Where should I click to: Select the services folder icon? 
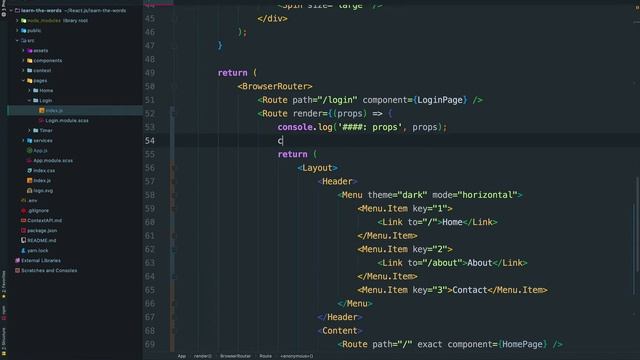(29, 140)
